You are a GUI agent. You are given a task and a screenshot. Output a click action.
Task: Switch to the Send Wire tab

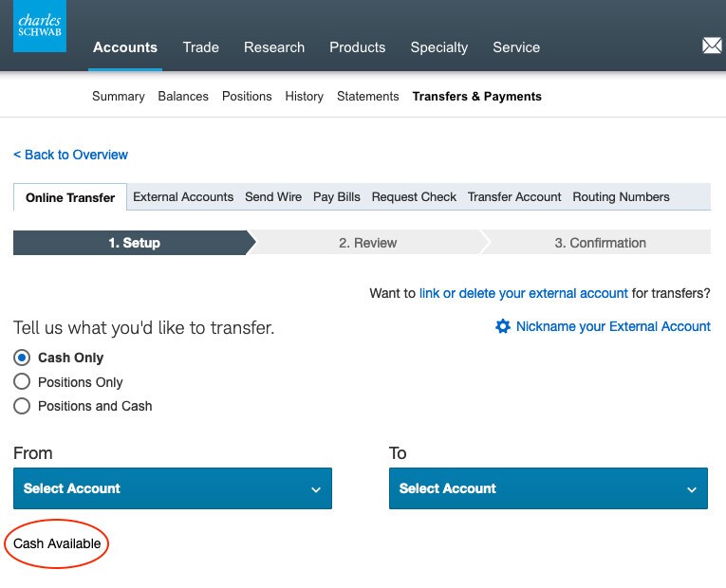point(273,197)
